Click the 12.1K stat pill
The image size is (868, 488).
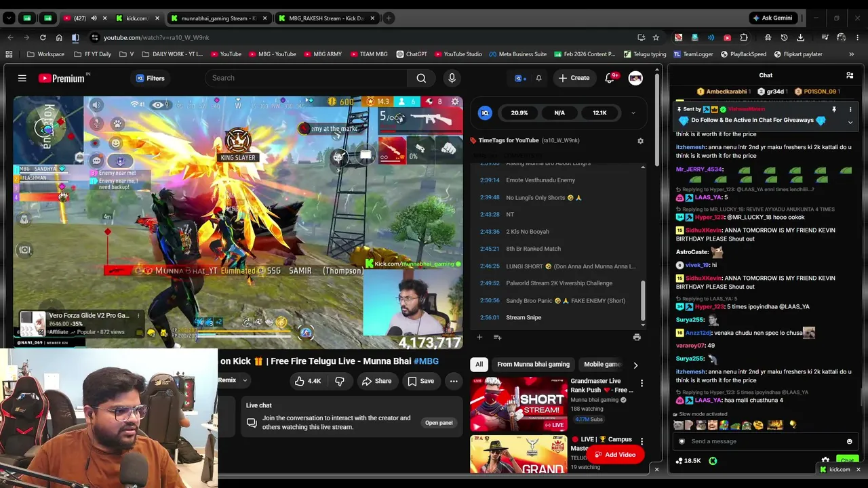(x=599, y=113)
